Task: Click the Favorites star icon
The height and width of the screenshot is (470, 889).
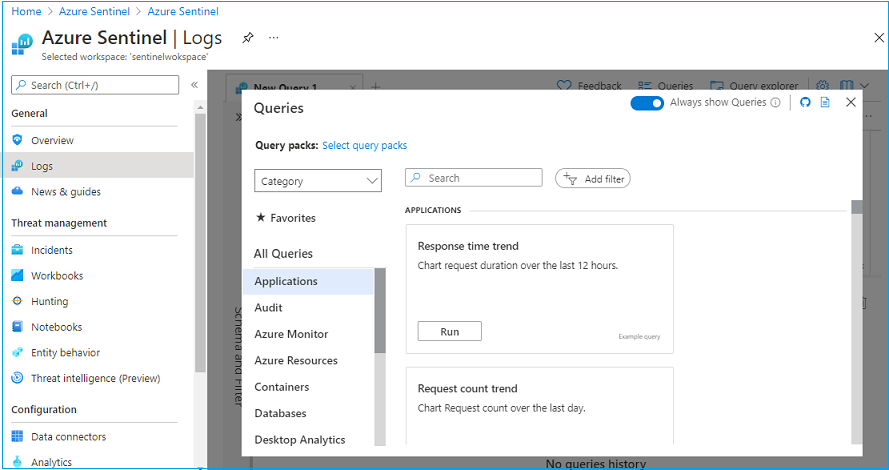Action: click(x=261, y=217)
